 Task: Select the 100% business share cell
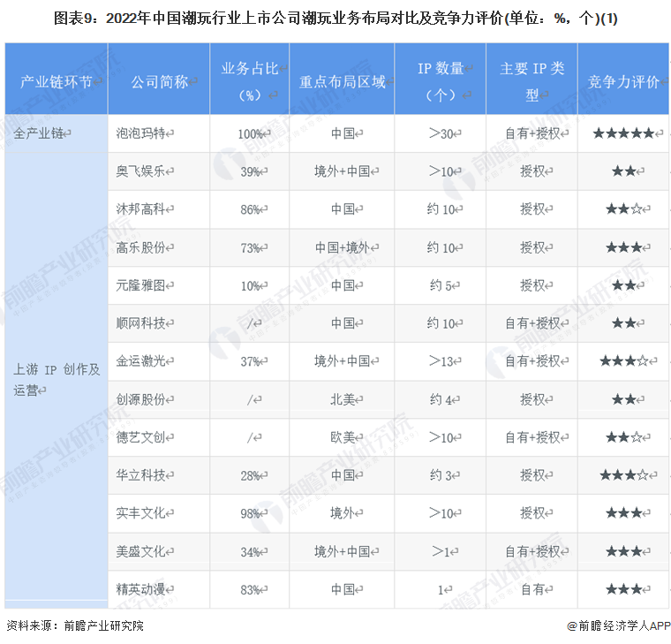click(x=250, y=133)
